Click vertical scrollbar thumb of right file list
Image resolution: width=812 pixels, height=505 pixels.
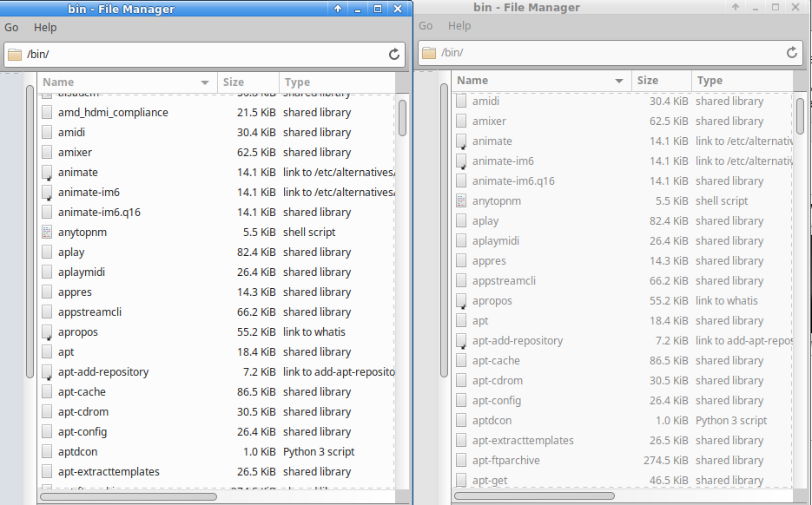801,116
